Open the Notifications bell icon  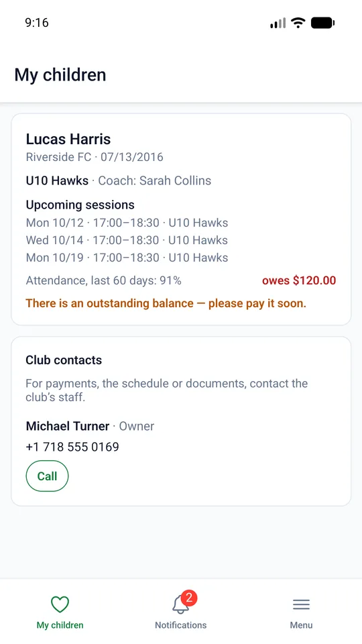point(180,604)
